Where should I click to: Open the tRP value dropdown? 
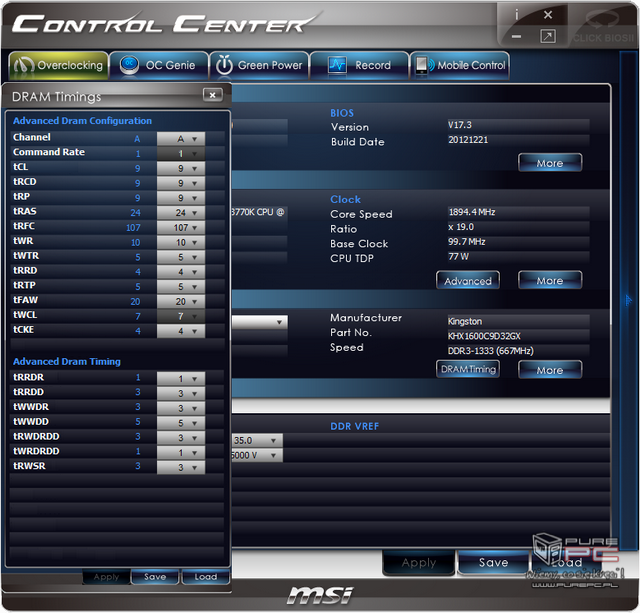181,198
